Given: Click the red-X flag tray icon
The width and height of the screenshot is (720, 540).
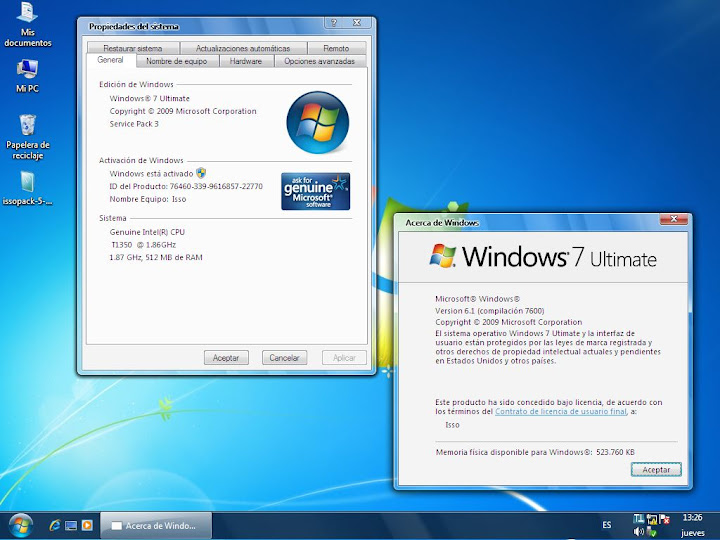Looking at the screenshot, I should tap(664, 519).
